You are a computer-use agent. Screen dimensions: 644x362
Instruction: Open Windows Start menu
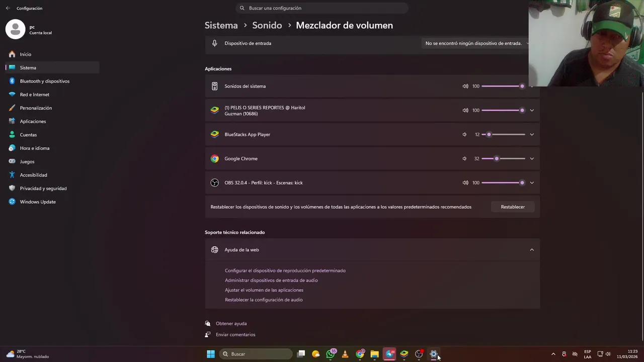211,354
